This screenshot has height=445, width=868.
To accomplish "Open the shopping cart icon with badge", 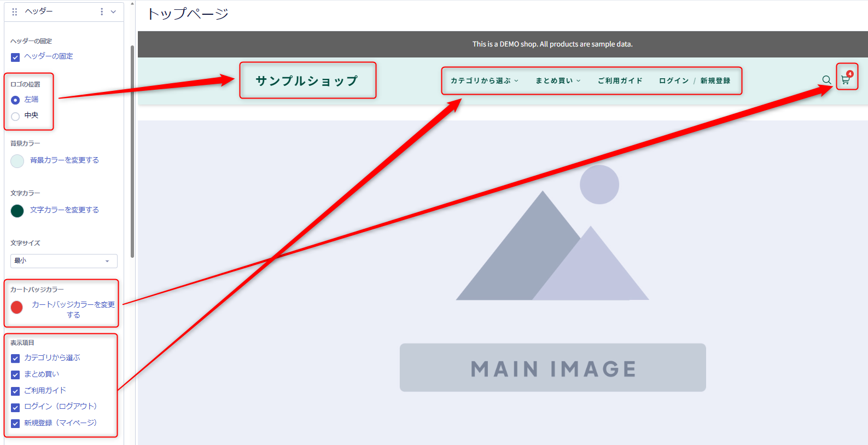I will [x=846, y=78].
